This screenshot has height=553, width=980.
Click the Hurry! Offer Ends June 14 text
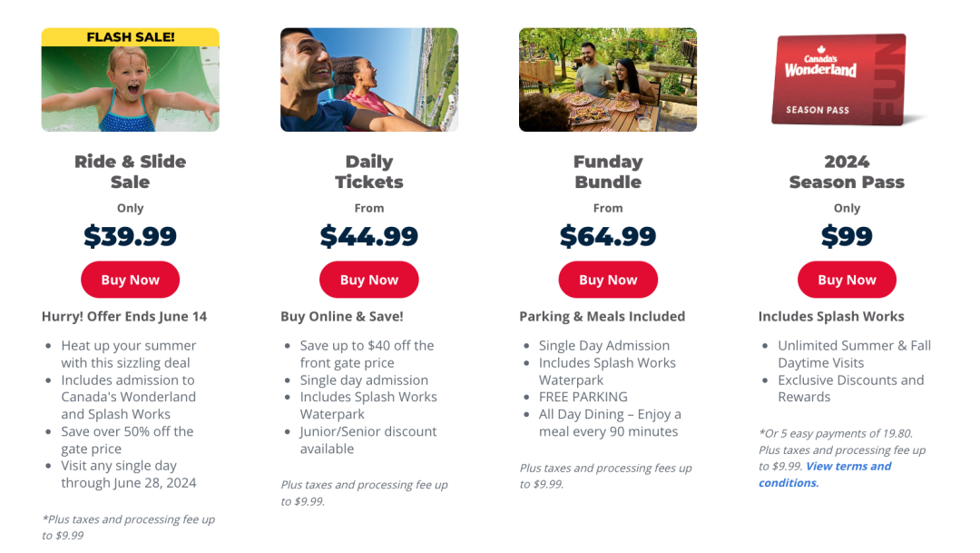point(124,317)
